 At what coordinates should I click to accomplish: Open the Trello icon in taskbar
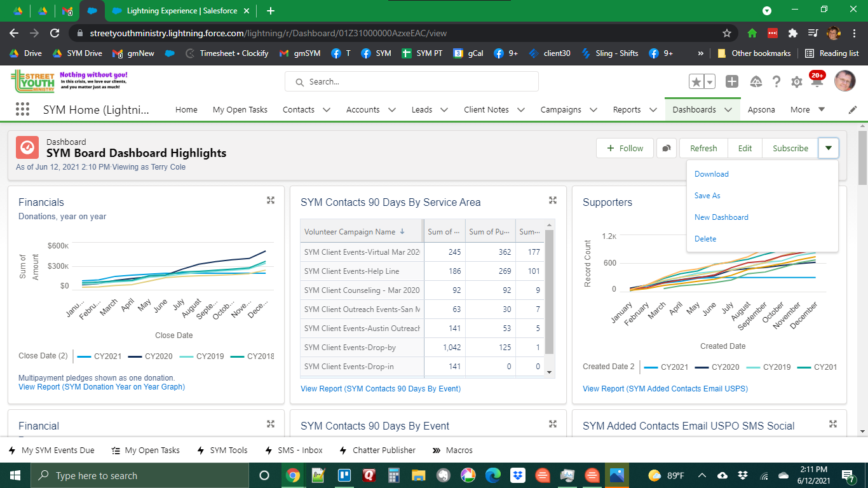(x=345, y=475)
